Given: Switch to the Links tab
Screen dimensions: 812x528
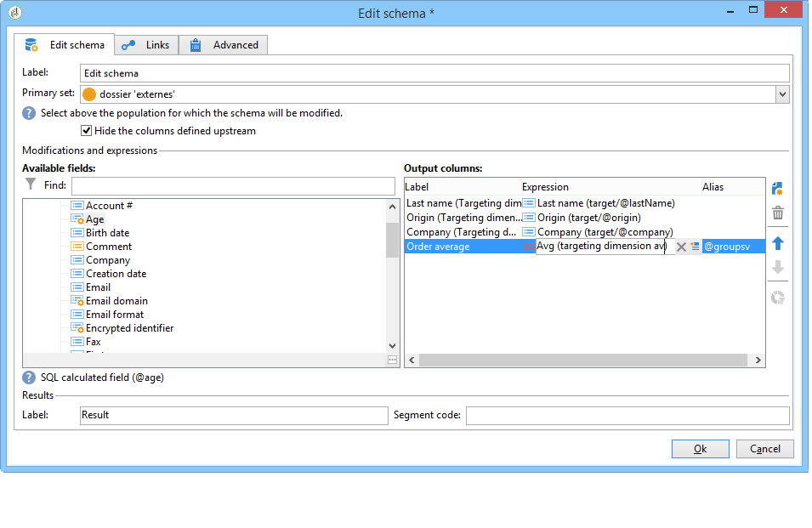Looking at the screenshot, I should 146,45.
